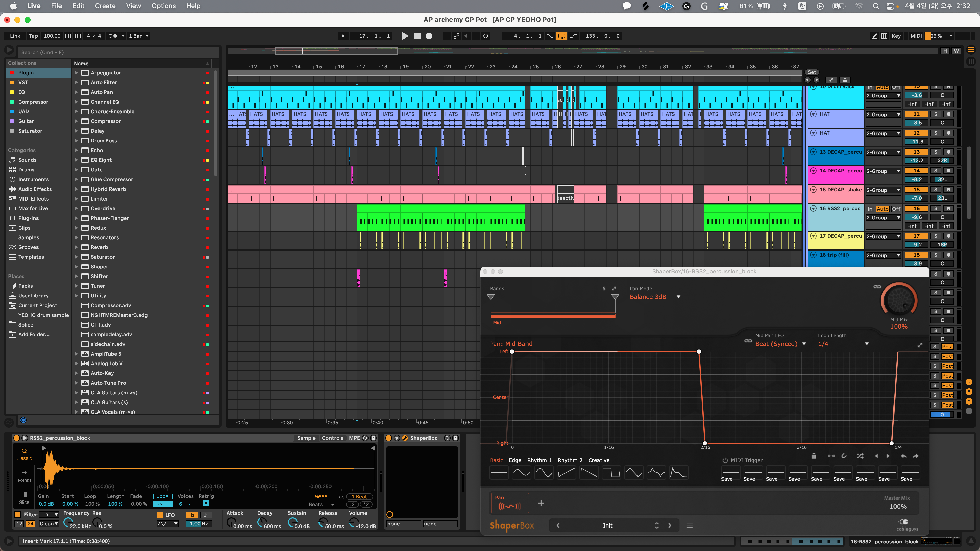Select Slice mode in Simpler
Viewport: 980px width, 551px height.
[x=24, y=498]
